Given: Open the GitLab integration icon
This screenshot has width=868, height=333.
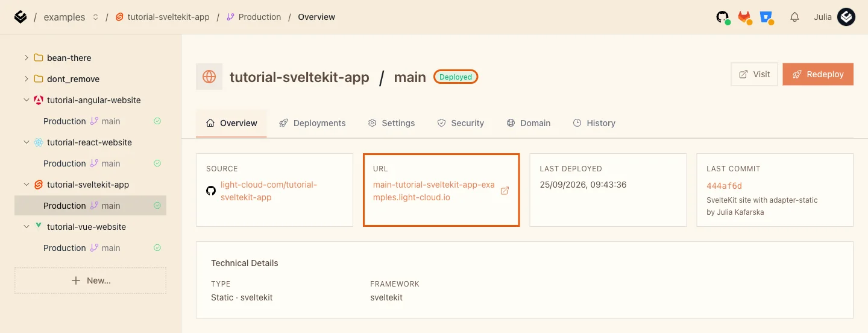Looking at the screenshot, I should 744,17.
